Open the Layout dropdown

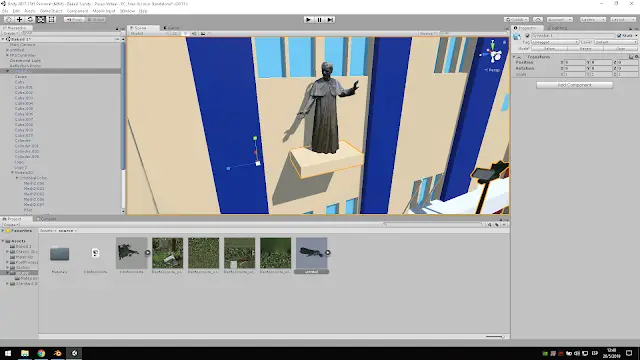tap(622, 20)
